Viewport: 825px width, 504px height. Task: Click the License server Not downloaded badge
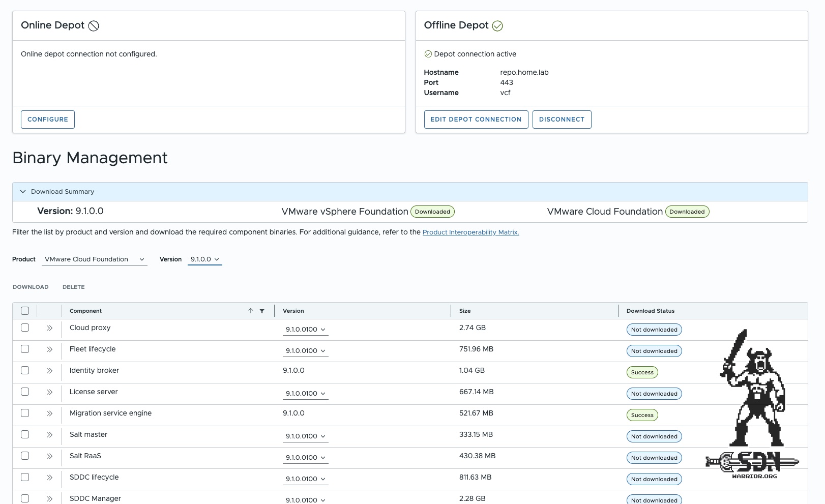(654, 394)
